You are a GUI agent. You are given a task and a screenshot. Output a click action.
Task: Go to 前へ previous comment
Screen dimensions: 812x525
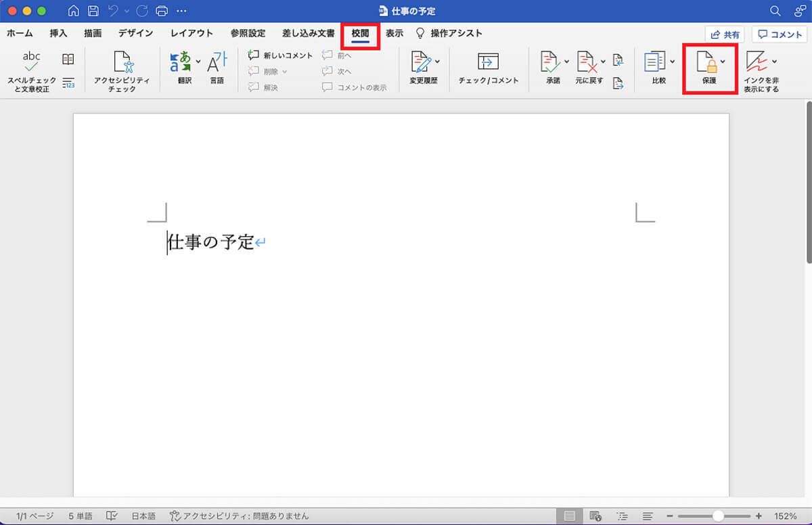[336, 55]
